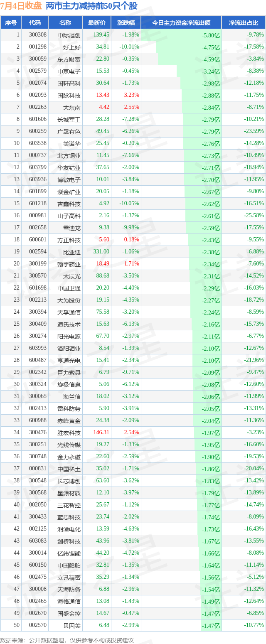Click stock name 旋极信息
This screenshot has height=644, width=266.
coord(69,384)
